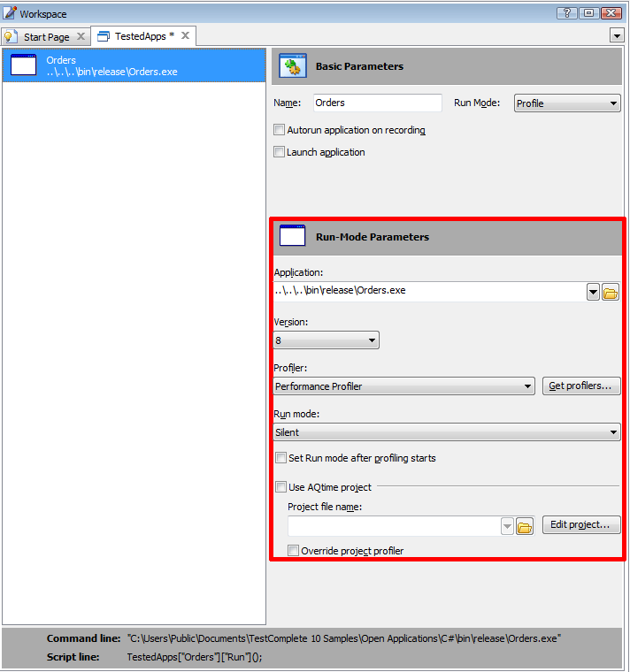Viewport: 630px width, 672px height.
Task: Open the Version dropdown showing 8
Action: click(x=327, y=340)
